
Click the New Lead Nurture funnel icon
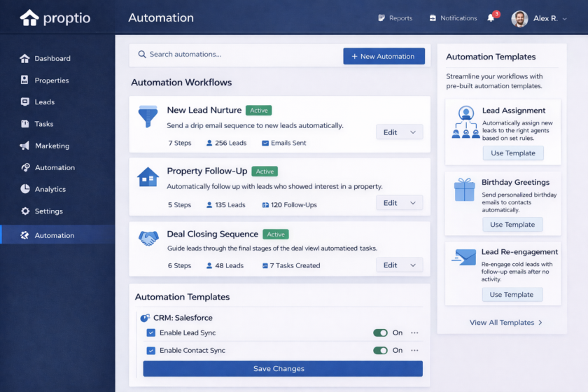(x=148, y=116)
